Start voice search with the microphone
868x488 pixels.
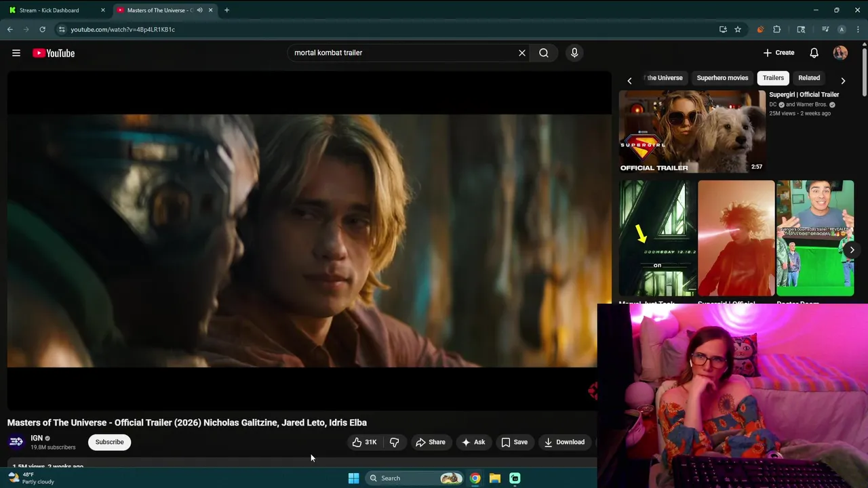tap(574, 53)
